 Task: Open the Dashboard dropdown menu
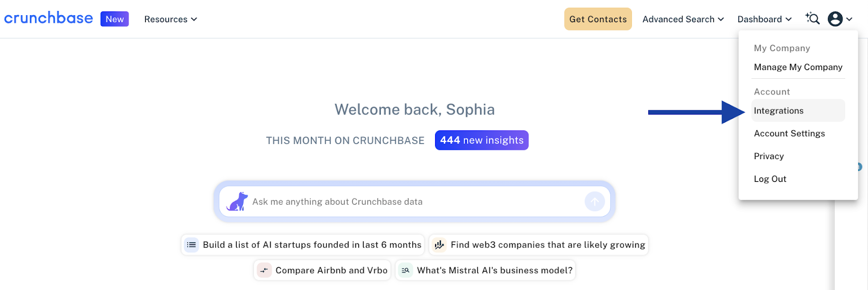click(764, 19)
